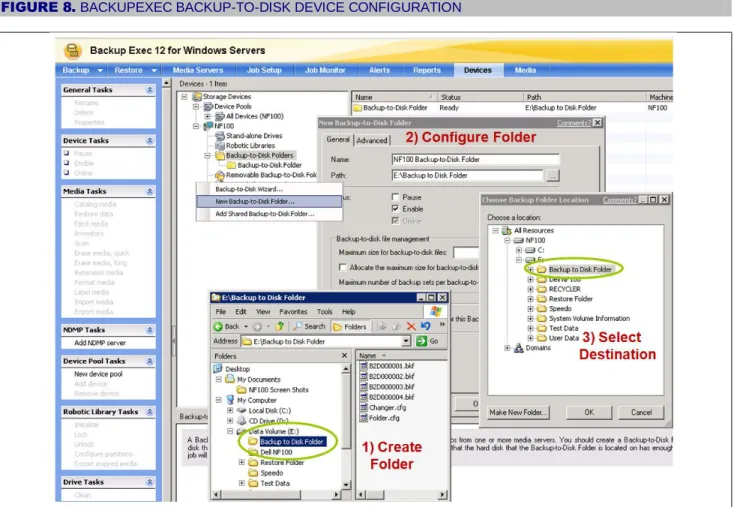Click the Explorer folders pane vertical scrollbar
Screen dimensions: 734x507
[x=346, y=426]
